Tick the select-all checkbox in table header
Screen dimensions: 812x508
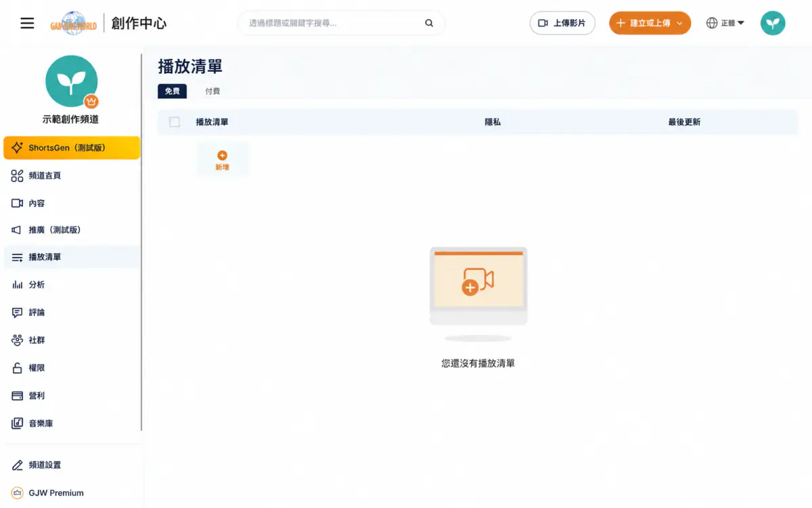coord(175,122)
